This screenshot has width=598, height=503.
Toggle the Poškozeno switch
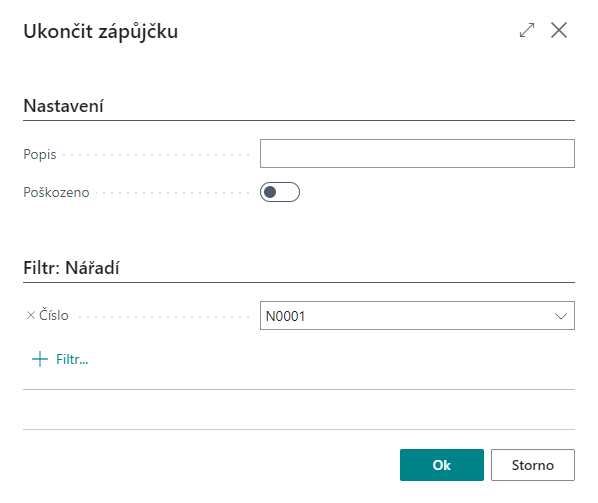point(280,192)
